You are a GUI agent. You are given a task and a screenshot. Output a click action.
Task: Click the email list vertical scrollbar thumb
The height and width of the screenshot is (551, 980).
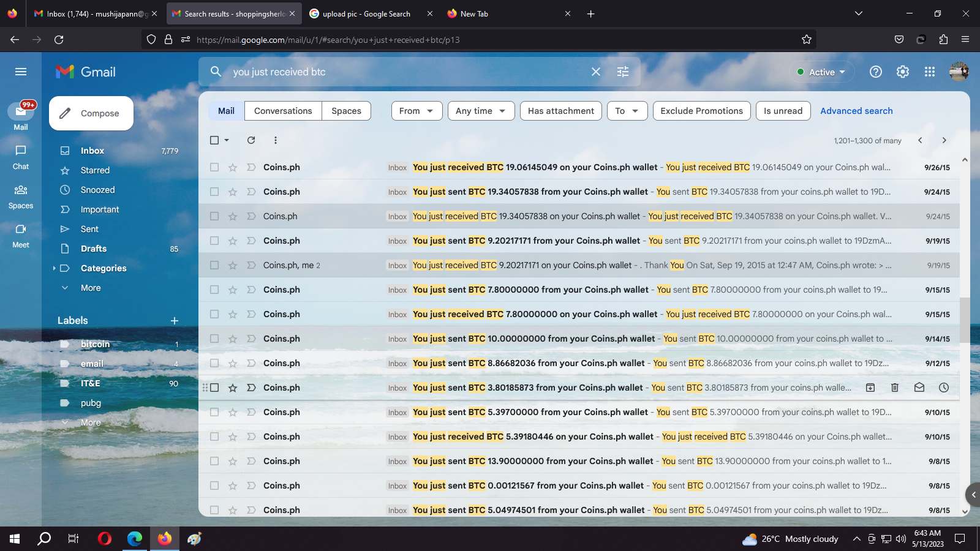click(x=965, y=320)
